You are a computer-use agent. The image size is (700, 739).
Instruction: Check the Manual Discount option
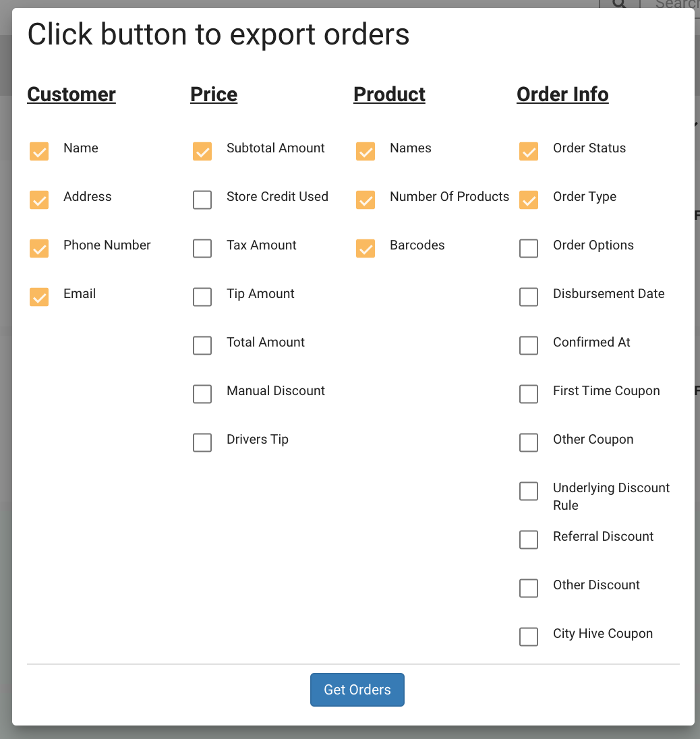(x=202, y=394)
